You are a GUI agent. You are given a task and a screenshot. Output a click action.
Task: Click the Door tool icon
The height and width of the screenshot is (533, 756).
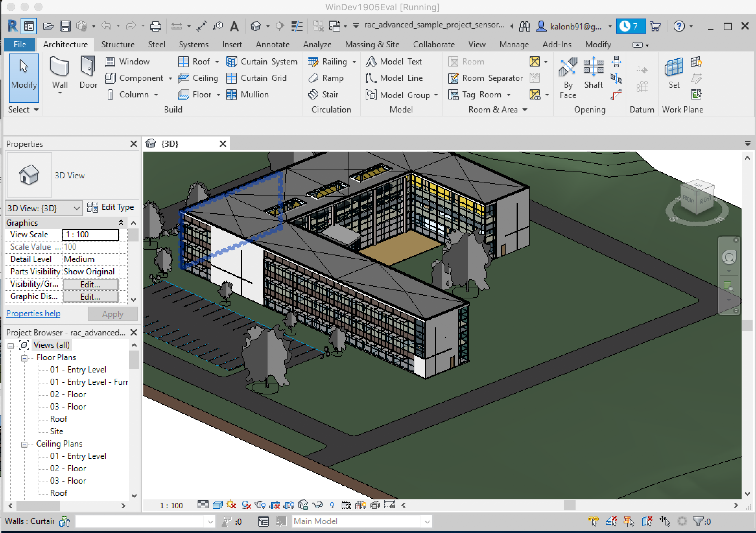(x=88, y=67)
